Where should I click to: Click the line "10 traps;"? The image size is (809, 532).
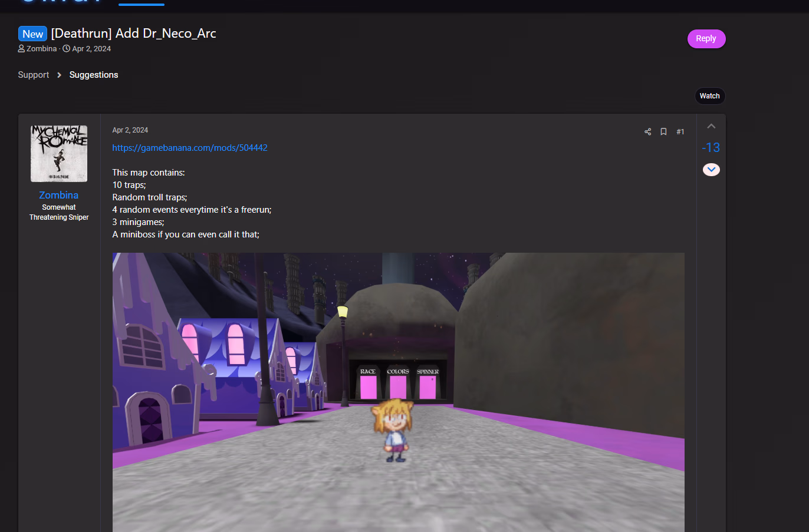point(129,185)
